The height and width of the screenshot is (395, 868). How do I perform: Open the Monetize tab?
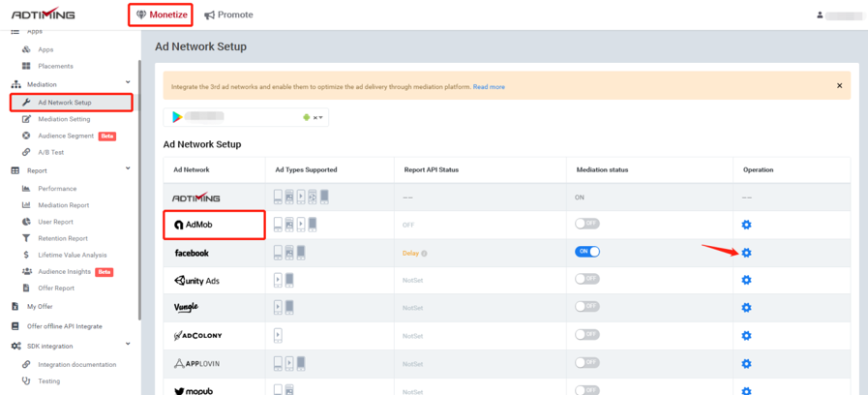point(161,15)
